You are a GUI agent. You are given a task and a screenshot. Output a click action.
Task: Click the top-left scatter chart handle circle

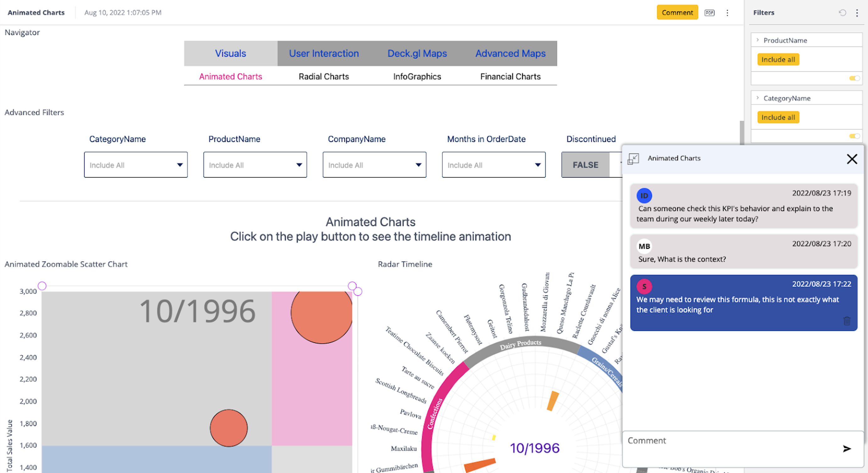(42, 286)
